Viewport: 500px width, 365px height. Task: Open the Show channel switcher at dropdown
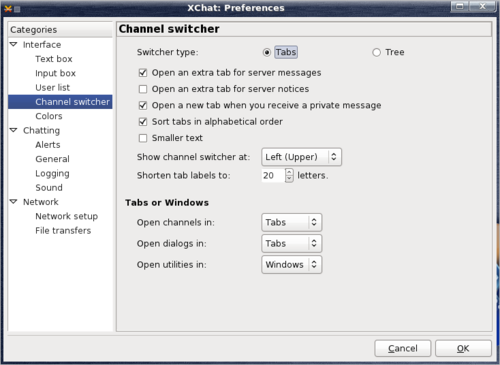(x=301, y=157)
